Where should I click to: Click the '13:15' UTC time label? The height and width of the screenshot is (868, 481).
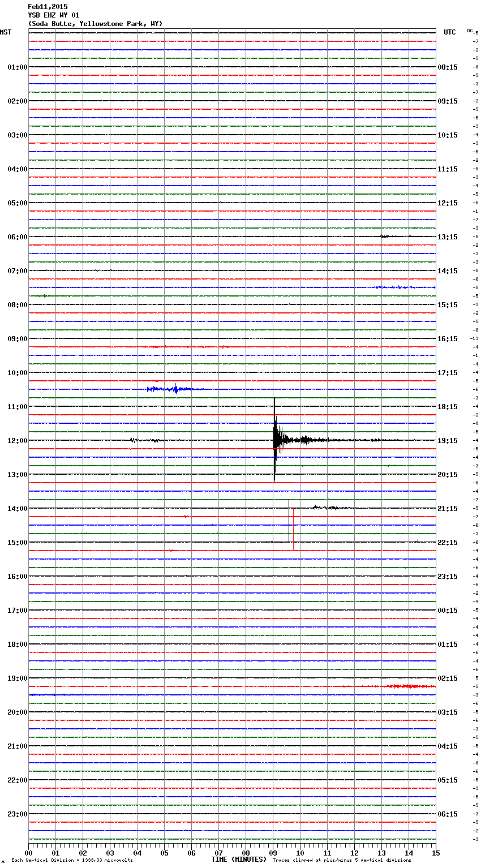coord(448,237)
